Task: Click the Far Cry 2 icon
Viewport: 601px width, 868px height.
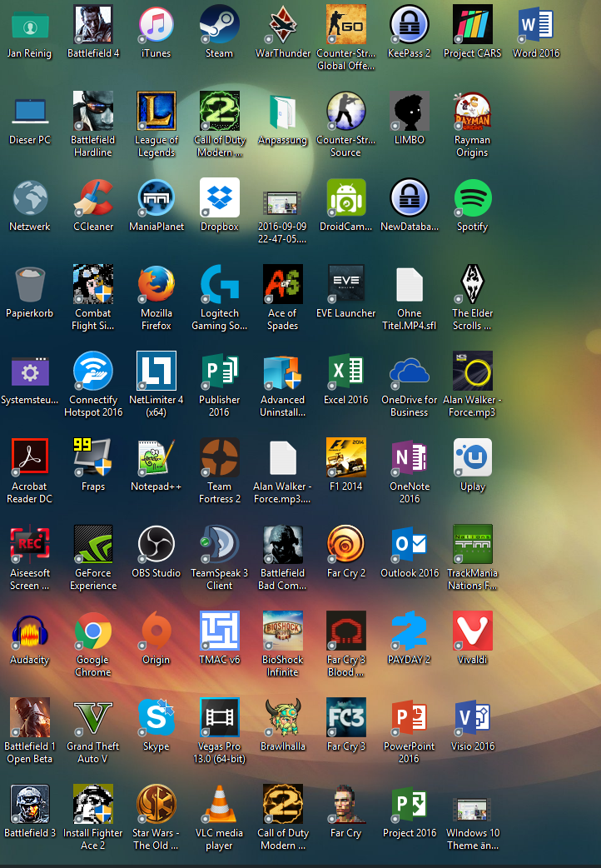Action: coord(346,544)
